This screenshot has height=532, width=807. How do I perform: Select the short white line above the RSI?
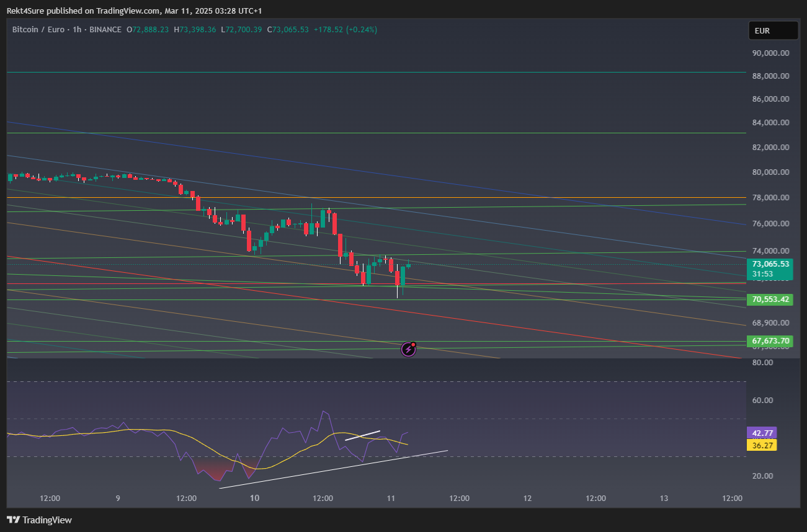[362, 435]
